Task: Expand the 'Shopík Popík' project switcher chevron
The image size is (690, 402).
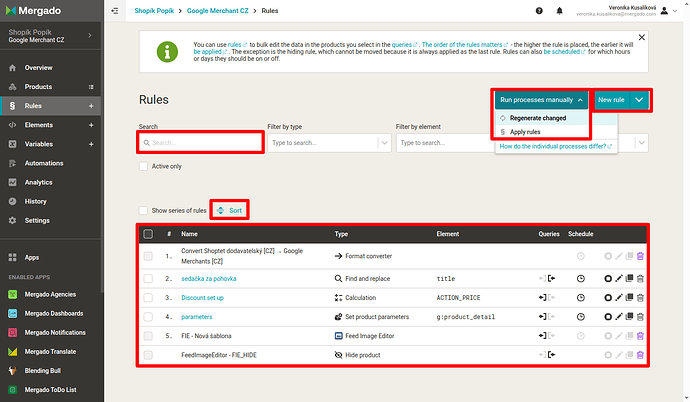Action: 90,35
